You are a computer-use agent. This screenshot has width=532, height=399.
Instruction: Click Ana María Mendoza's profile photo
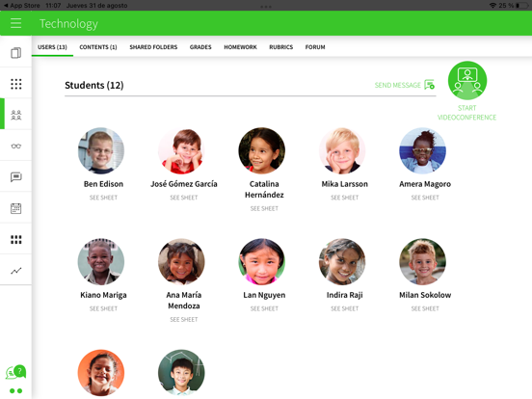pyautogui.click(x=181, y=261)
